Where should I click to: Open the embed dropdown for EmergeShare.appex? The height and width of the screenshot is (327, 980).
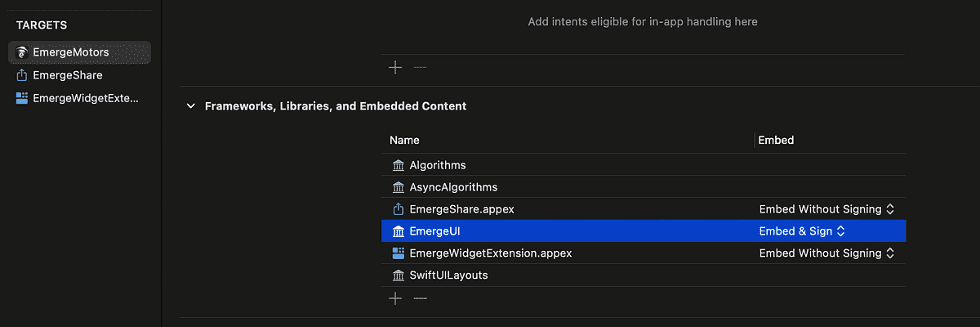[x=826, y=209]
